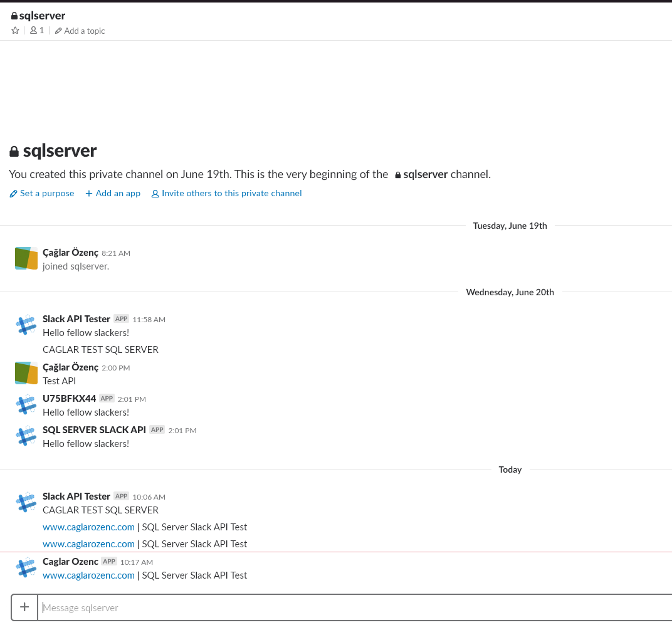The width and height of the screenshot is (672, 625).
Task: Click inline sqlserver channel mention in intro text
Action: [421, 174]
